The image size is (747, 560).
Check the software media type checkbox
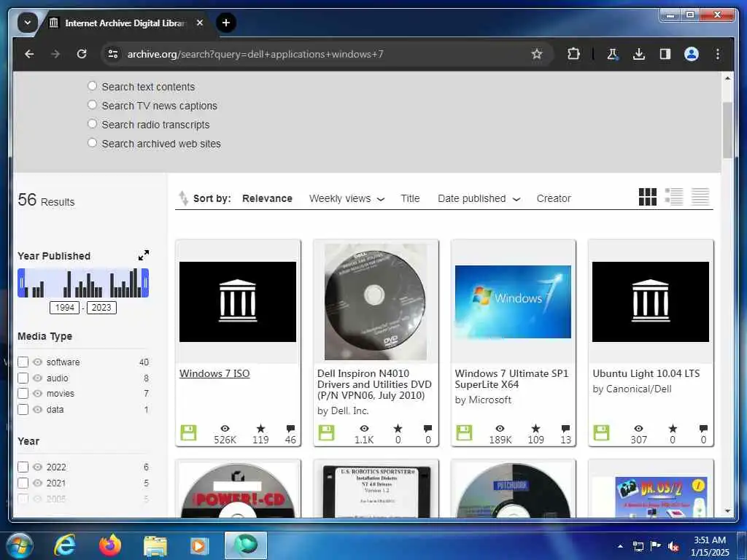click(23, 362)
